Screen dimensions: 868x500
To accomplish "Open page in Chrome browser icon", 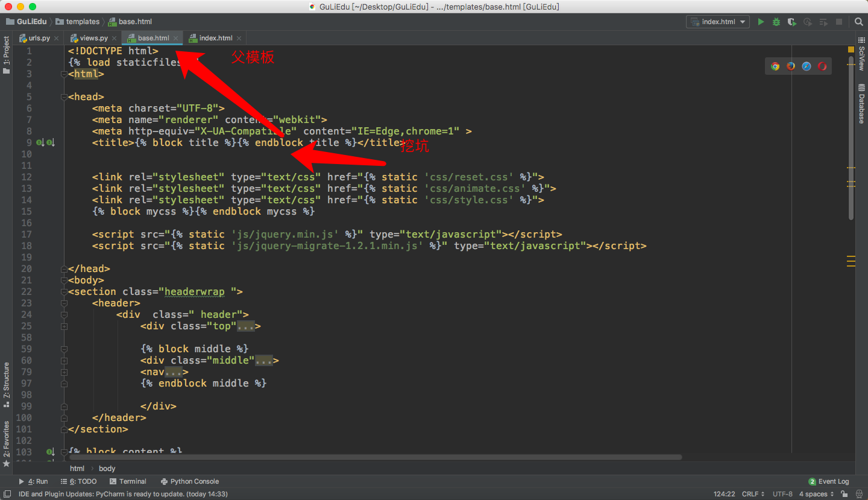I will pos(775,66).
